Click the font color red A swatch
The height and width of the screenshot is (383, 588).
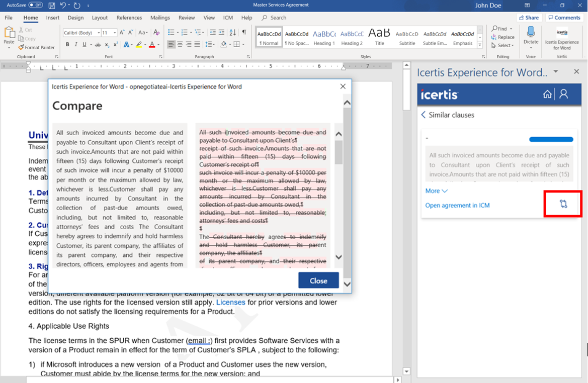[x=152, y=45]
